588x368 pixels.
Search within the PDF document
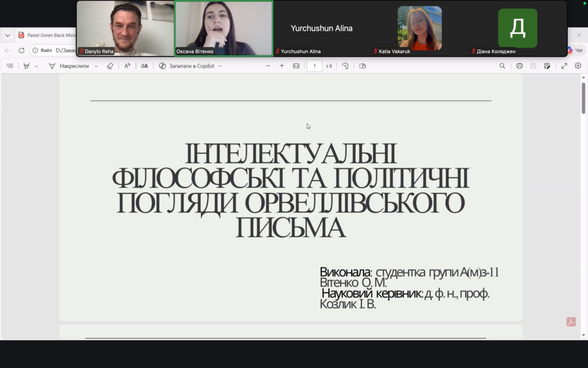(x=502, y=66)
